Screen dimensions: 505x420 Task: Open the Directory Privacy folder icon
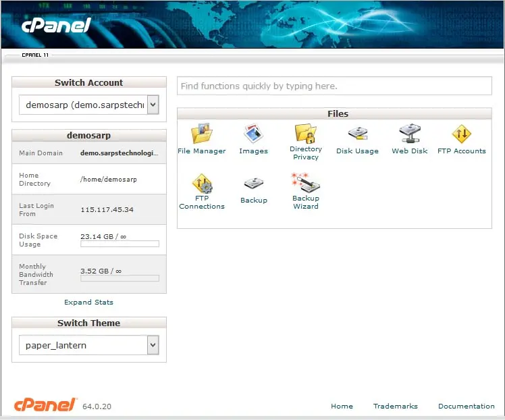[x=306, y=133]
